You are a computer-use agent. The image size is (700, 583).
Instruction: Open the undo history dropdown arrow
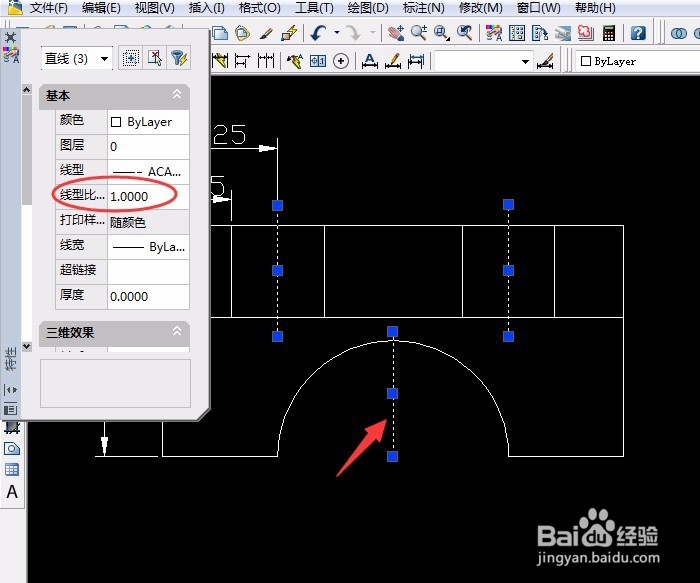pyautogui.click(x=337, y=33)
